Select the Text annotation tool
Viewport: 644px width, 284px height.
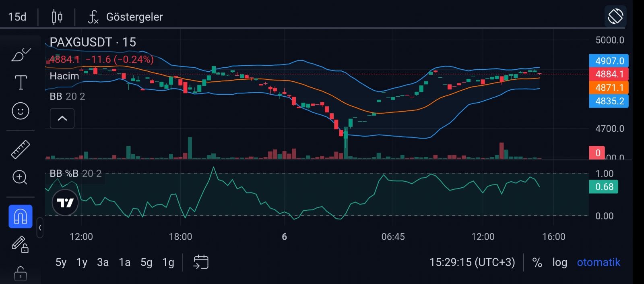click(21, 82)
